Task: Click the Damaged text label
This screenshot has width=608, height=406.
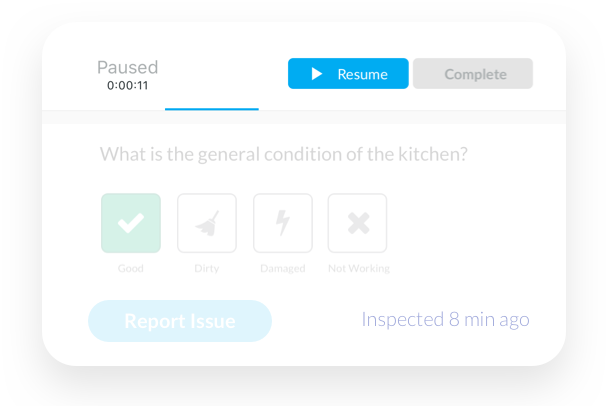Action: click(283, 269)
